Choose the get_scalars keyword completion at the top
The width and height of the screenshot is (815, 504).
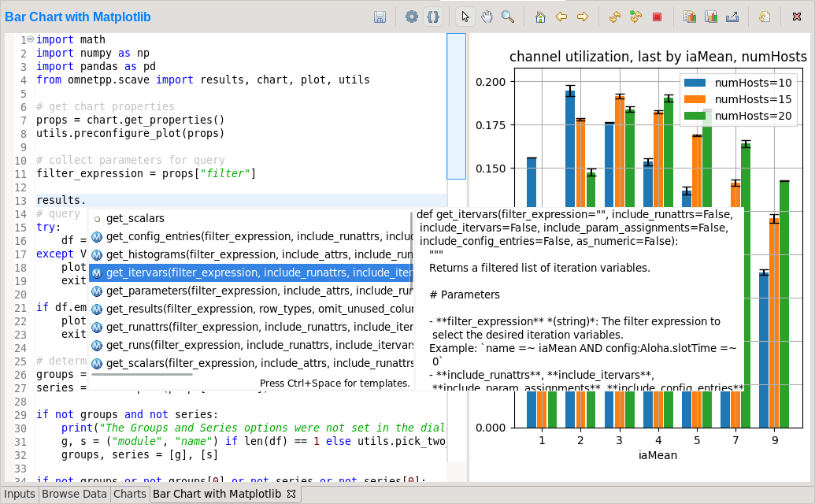[250, 218]
